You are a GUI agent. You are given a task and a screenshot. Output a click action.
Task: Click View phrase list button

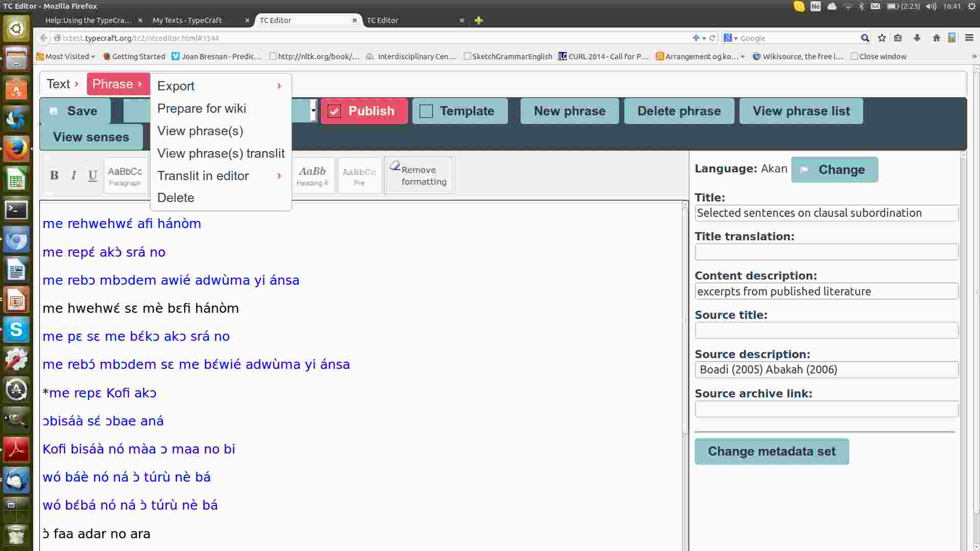pyautogui.click(x=801, y=111)
